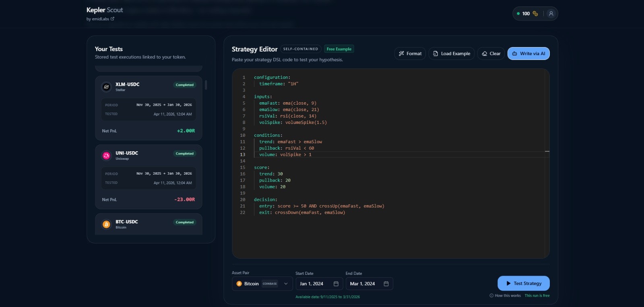Open the emidLabs external link icon
The width and height of the screenshot is (644, 307).
pos(112,19)
